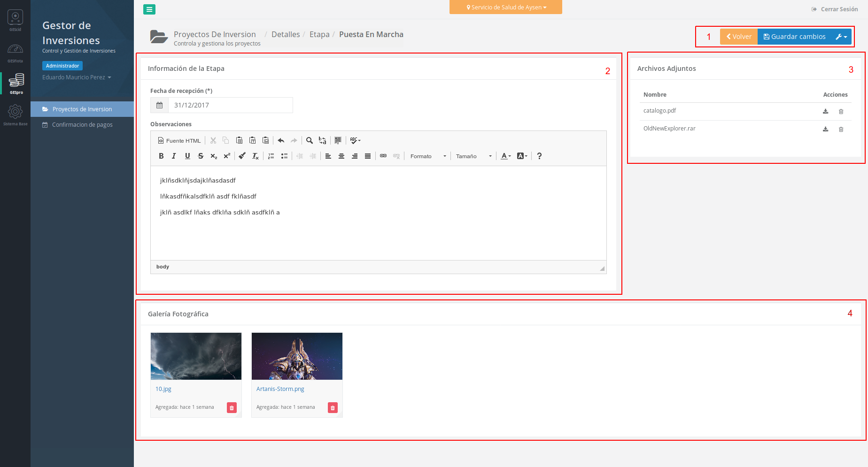Click the Guardar cambios button
868x467 pixels.
[x=794, y=37]
